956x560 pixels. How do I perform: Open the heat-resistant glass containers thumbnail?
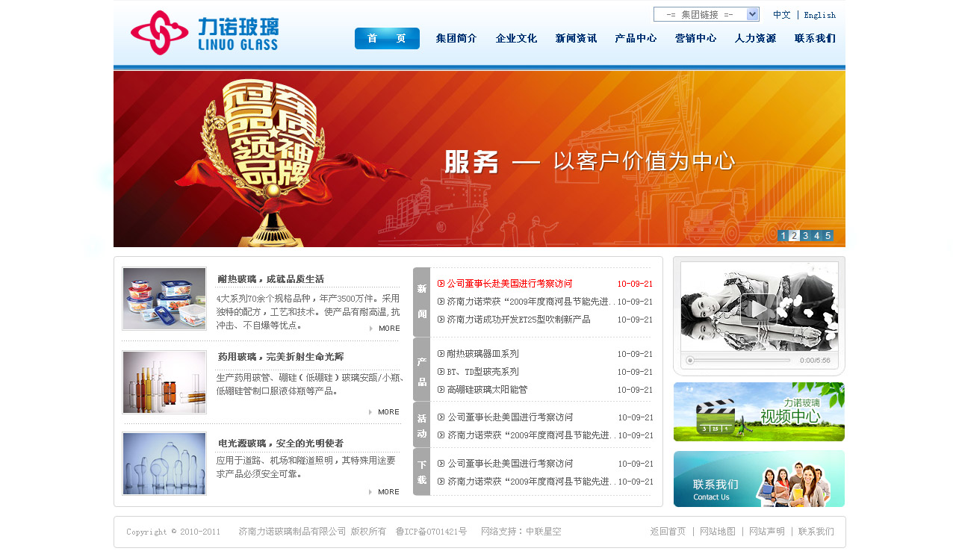pos(164,299)
